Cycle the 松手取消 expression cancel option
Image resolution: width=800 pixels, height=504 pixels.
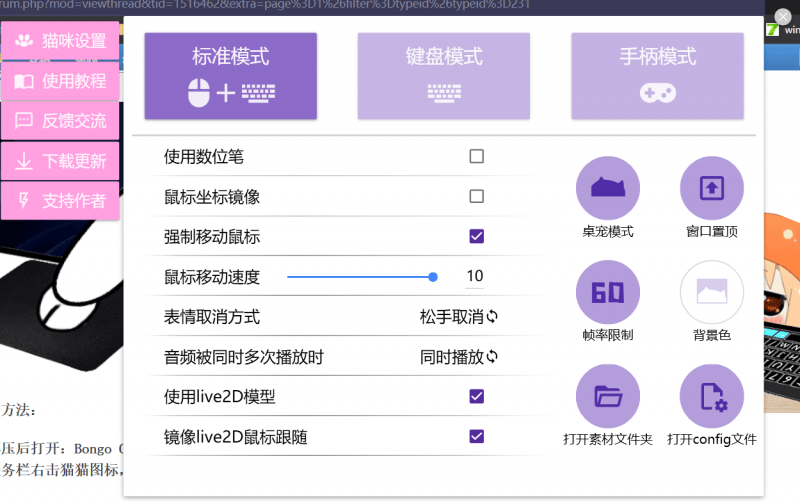pos(460,317)
